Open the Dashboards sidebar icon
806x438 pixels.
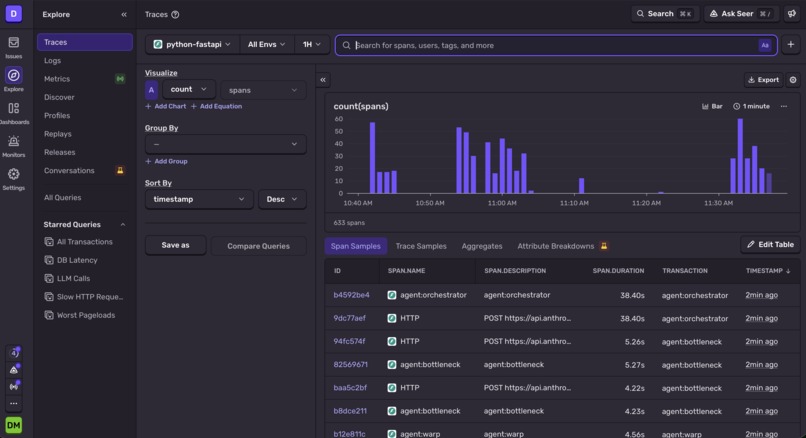[x=14, y=108]
